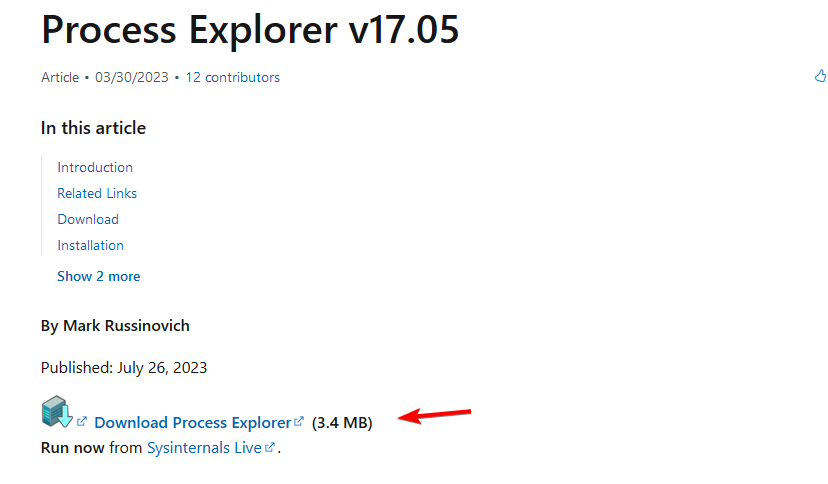Screen dimensions: 828x484
Task: Click the In this article heading
Action: 93,128
